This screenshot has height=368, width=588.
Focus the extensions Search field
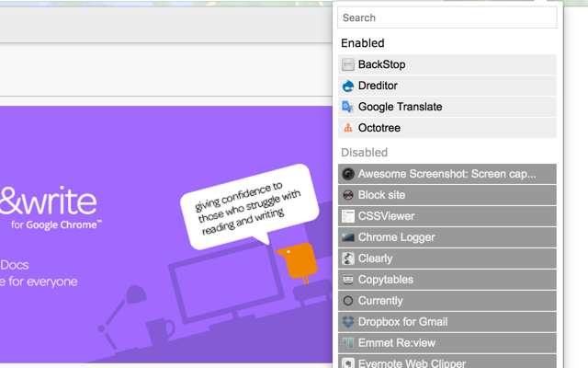click(x=447, y=17)
